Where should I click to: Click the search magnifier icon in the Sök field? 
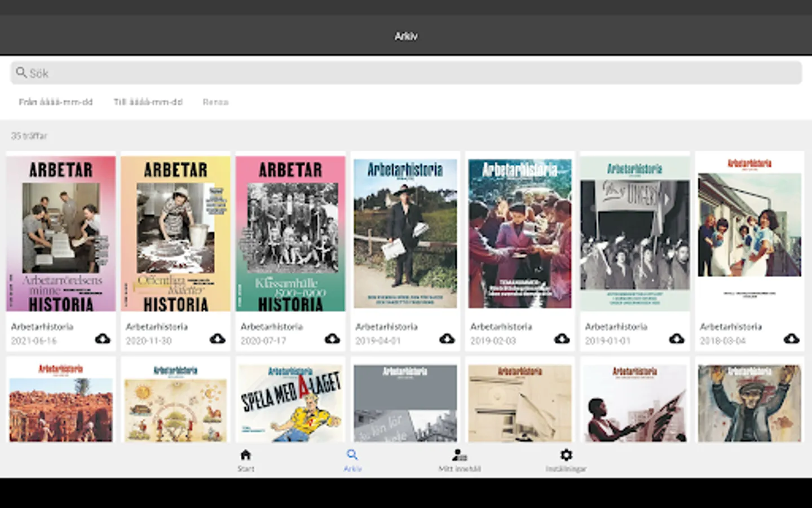pos(21,72)
